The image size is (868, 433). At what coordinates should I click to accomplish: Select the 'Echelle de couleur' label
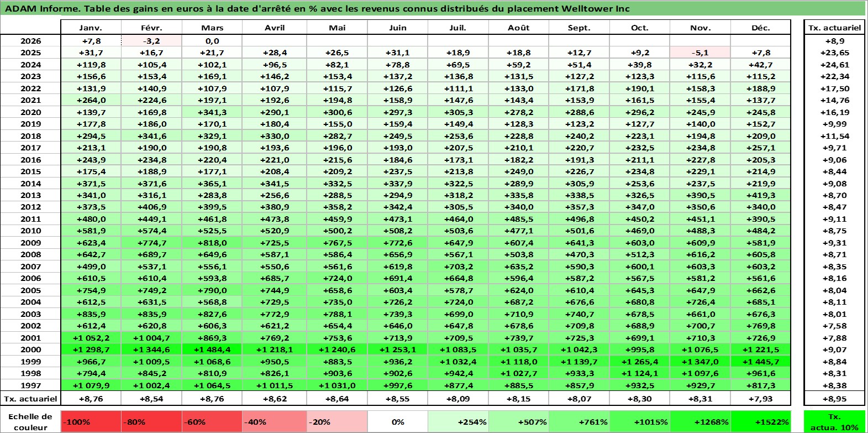click(30, 422)
